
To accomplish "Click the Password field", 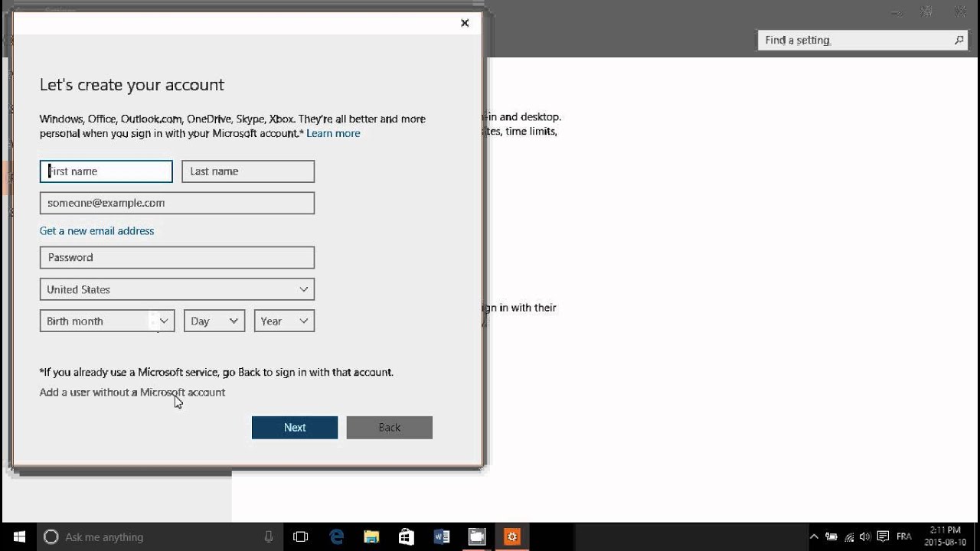I will pyautogui.click(x=177, y=257).
